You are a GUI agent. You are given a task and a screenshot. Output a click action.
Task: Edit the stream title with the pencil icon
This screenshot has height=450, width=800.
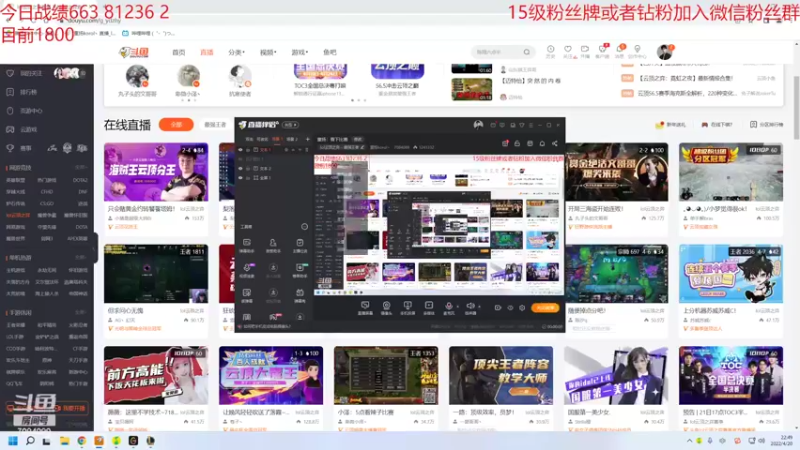(362, 147)
